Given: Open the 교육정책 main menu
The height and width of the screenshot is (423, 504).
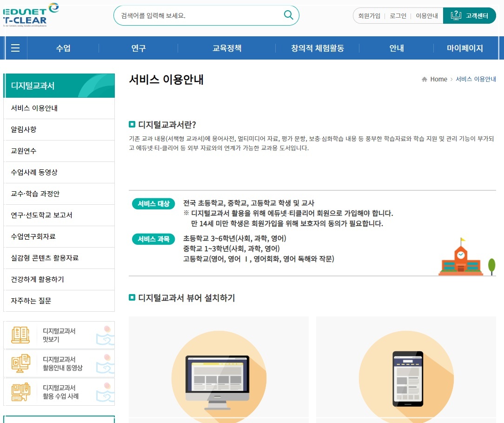Looking at the screenshot, I should tap(227, 48).
